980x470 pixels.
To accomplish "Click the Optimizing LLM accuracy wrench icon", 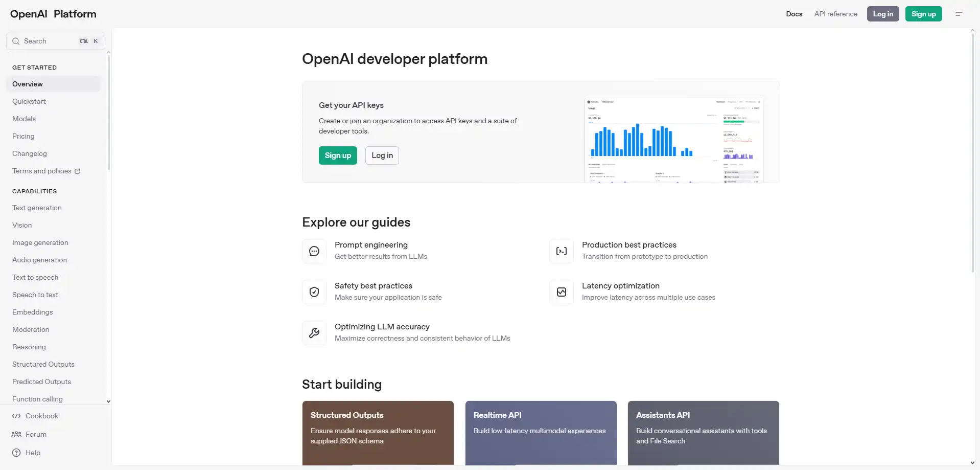I will point(314,333).
